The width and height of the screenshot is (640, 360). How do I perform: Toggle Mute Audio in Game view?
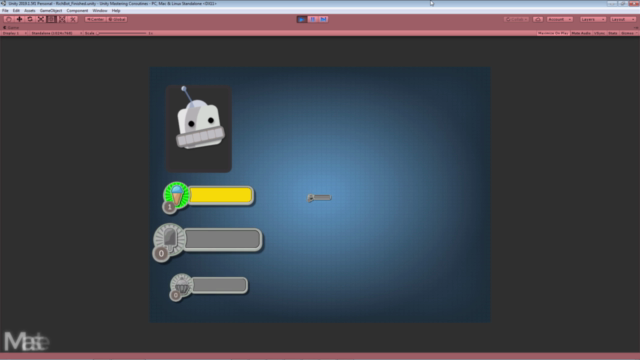(x=581, y=33)
